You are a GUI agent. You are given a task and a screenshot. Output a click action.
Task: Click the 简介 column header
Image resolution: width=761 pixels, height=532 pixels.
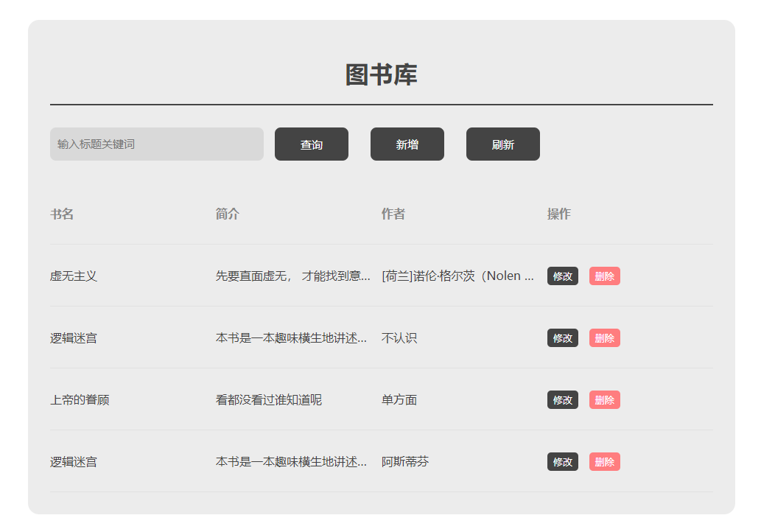(x=228, y=214)
